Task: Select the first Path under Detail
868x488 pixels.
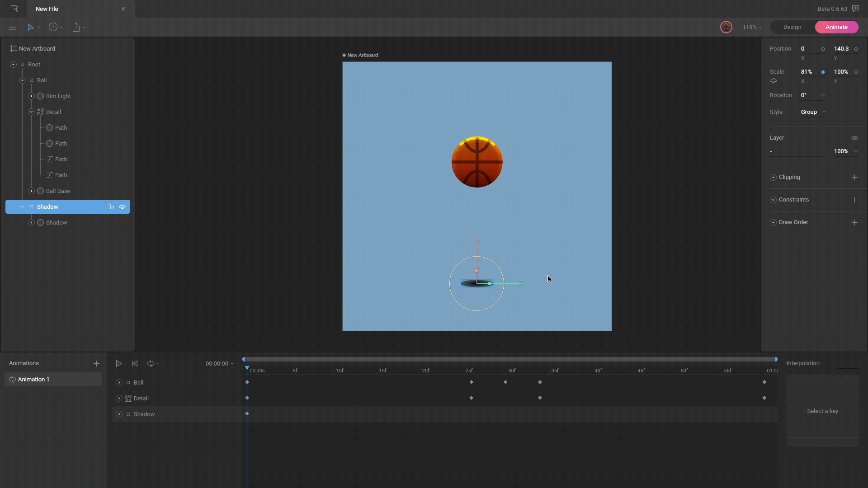Action: [x=61, y=128]
